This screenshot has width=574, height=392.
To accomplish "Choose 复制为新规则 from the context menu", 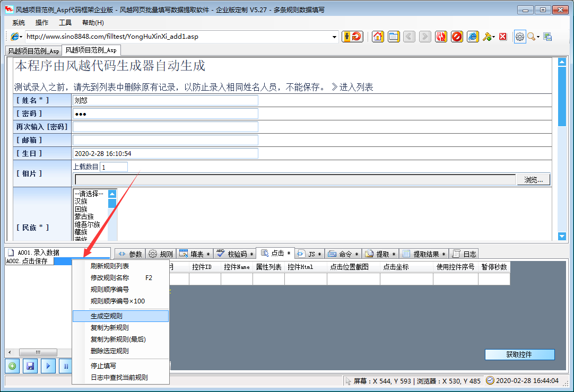I will pyautogui.click(x=120, y=328).
